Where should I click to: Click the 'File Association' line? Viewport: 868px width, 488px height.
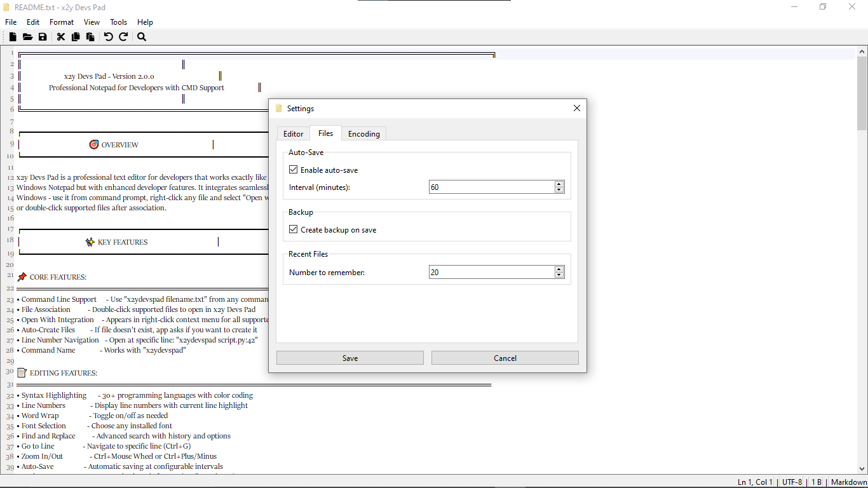click(x=136, y=309)
